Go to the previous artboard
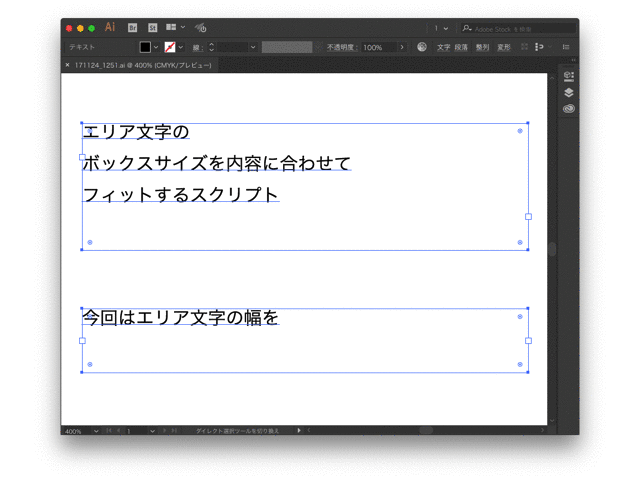The width and height of the screenshot is (640, 480). (118, 431)
